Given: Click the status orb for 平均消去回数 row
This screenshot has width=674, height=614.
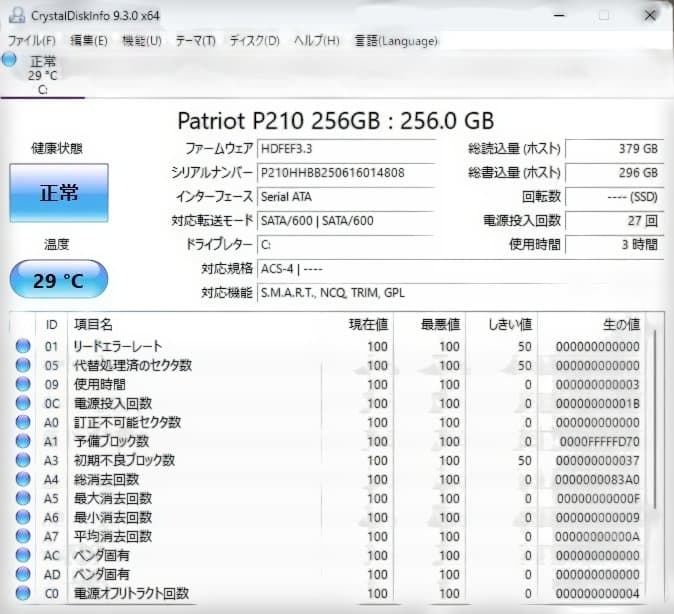Looking at the screenshot, I should click(x=23, y=536).
